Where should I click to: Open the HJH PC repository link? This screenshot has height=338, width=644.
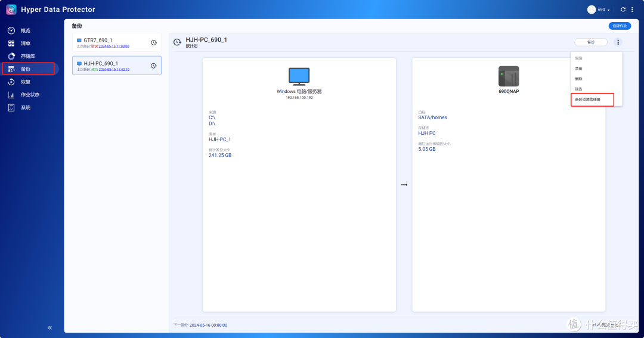point(427,133)
